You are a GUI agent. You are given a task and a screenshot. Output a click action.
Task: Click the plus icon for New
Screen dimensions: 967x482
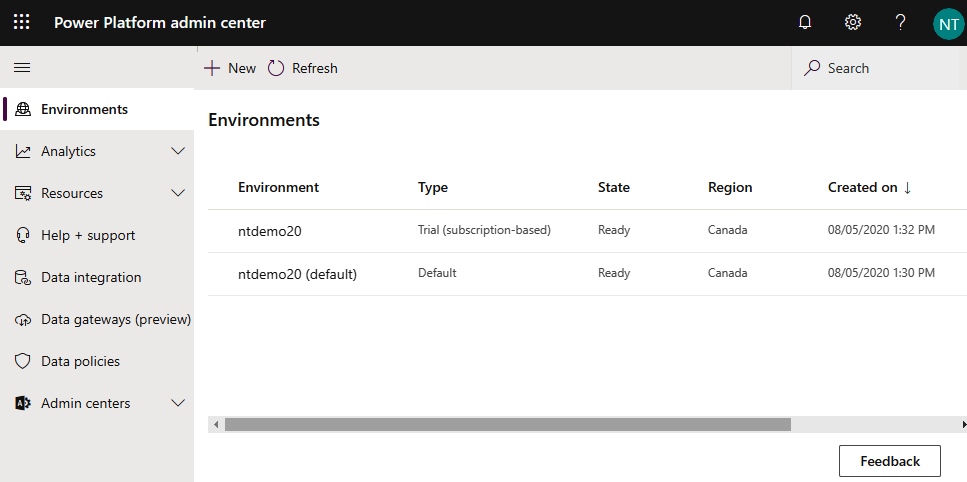(212, 68)
